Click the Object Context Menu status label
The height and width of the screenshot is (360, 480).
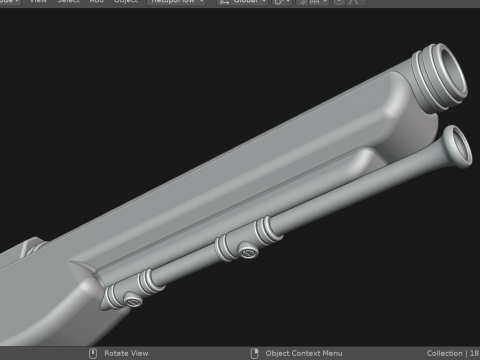tap(304, 353)
